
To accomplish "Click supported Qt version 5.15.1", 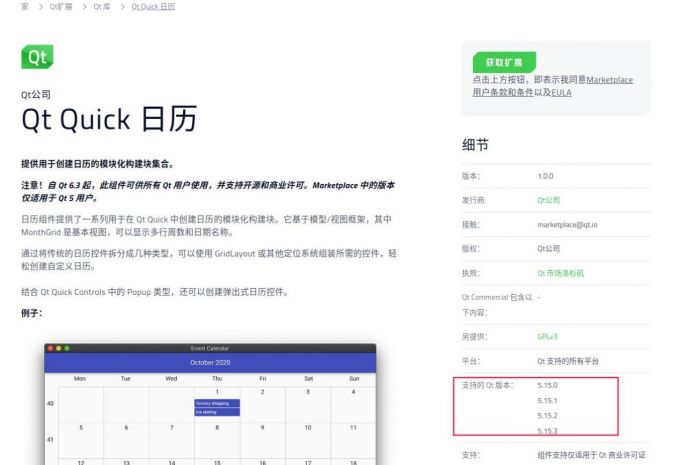I will click(x=547, y=400).
